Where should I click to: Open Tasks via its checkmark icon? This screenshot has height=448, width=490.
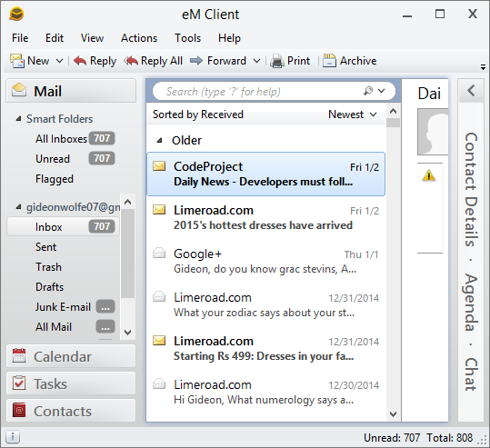[19, 383]
